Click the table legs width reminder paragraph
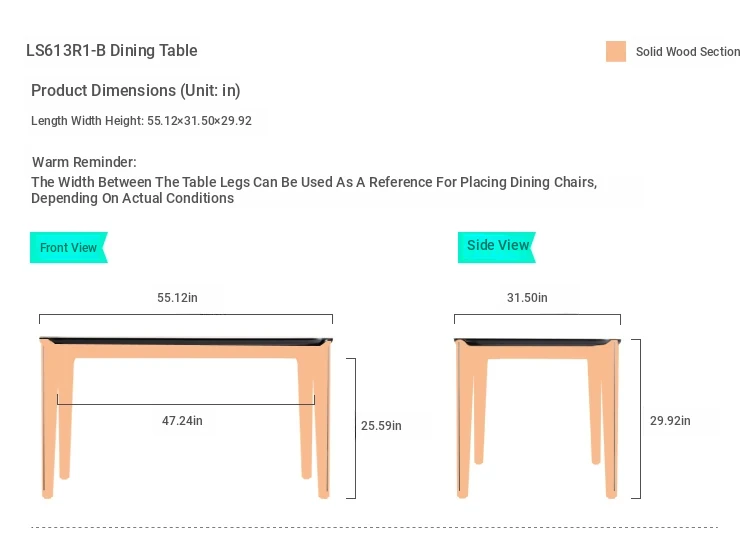Image resolution: width=750 pixels, height=548 pixels. (314, 190)
